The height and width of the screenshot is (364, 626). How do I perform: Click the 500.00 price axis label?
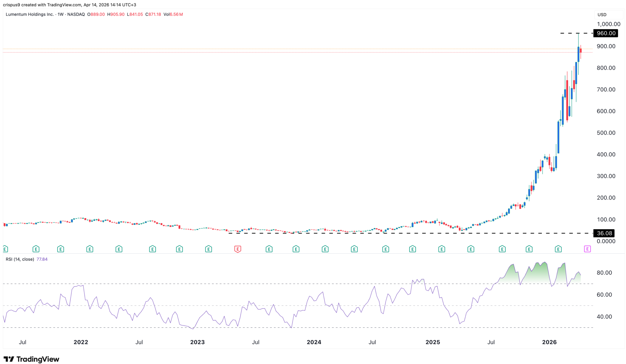pos(606,132)
